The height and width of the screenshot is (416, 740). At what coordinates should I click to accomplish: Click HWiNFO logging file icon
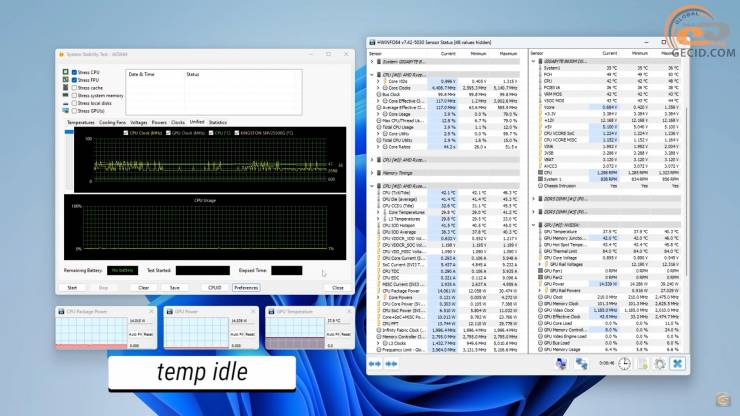(643, 364)
